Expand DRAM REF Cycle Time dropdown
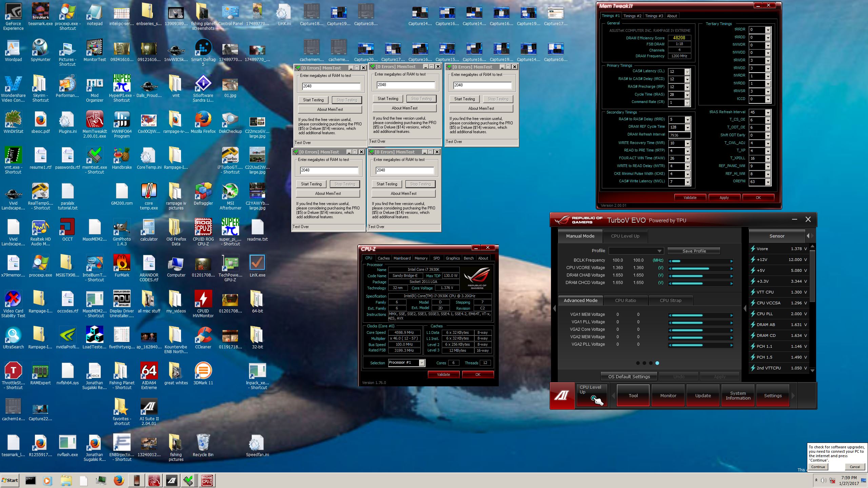This screenshot has width=868, height=488. 687,127
